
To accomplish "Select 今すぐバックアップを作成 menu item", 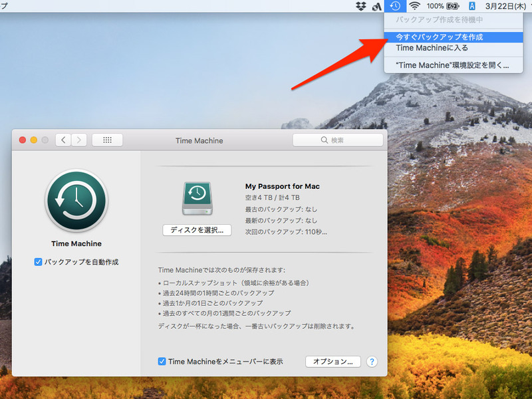I will pyautogui.click(x=454, y=37).
